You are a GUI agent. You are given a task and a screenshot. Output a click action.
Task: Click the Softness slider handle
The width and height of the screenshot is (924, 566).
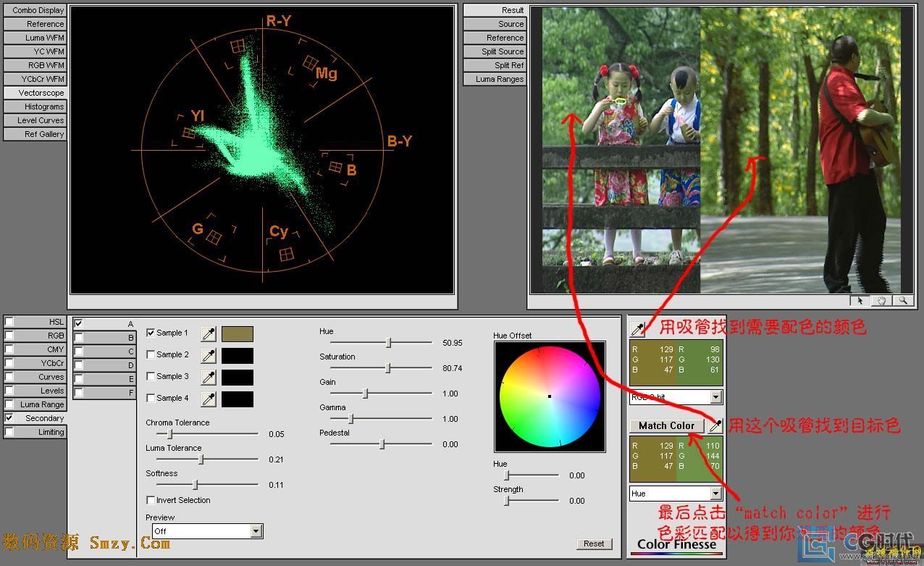tap(195, 484)
